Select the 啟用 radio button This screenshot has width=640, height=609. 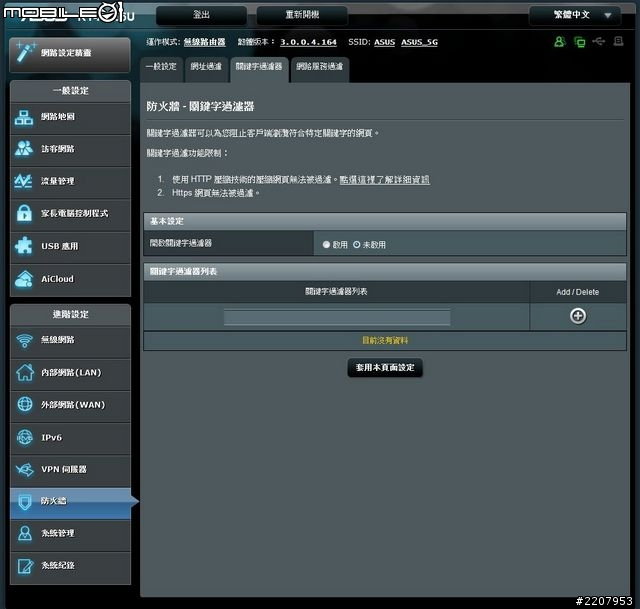point(327,244)
